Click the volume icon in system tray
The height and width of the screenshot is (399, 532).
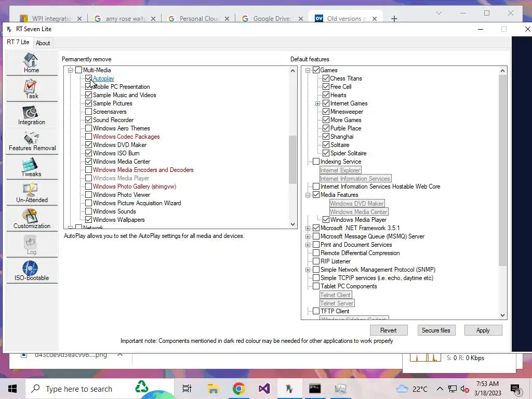tap(465, 389)
